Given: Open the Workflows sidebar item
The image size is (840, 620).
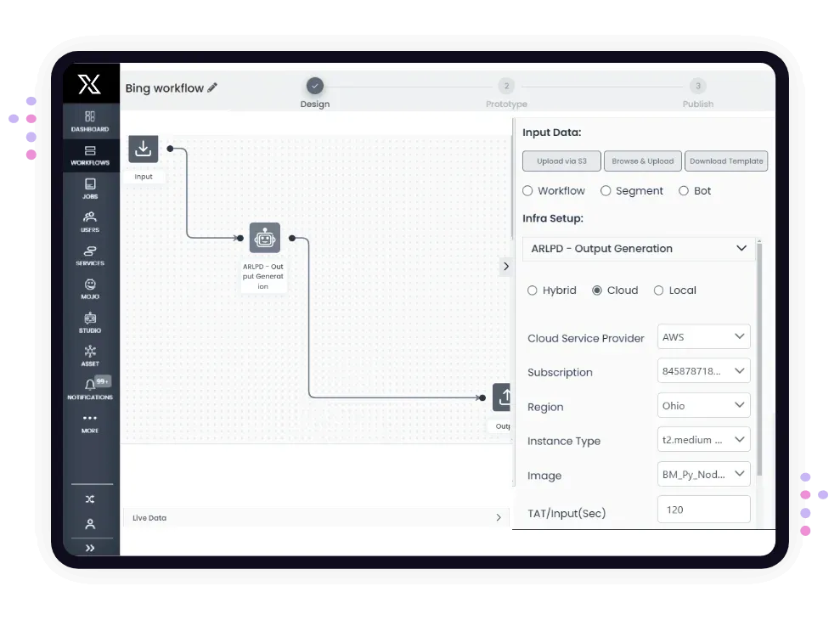Looking at the screenshot, I should click(x=90, y=155).
